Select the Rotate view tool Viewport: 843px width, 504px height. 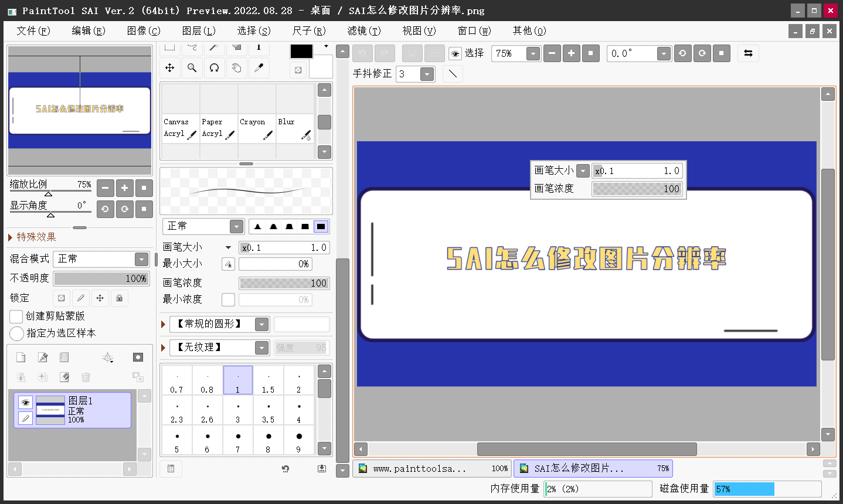click(x=214, y=68)
